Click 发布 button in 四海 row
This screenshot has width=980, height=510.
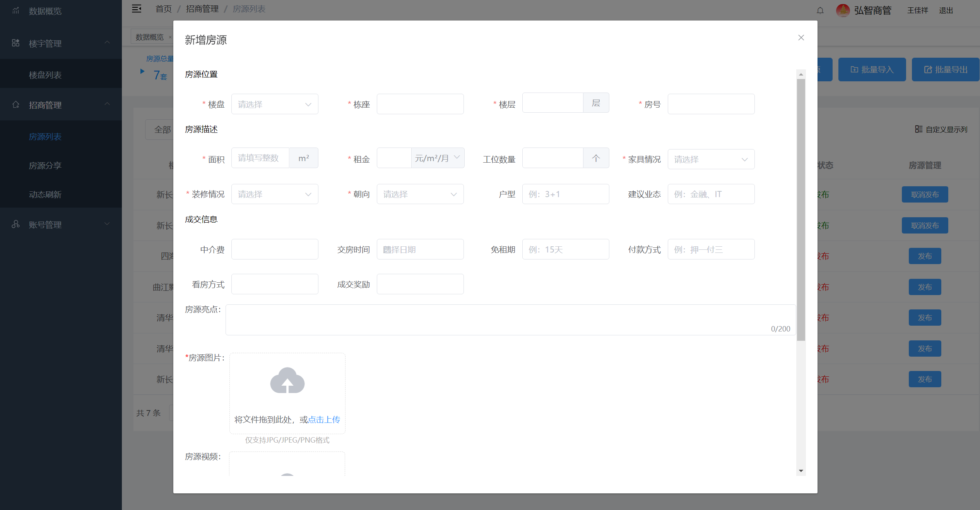click(925, 256)
